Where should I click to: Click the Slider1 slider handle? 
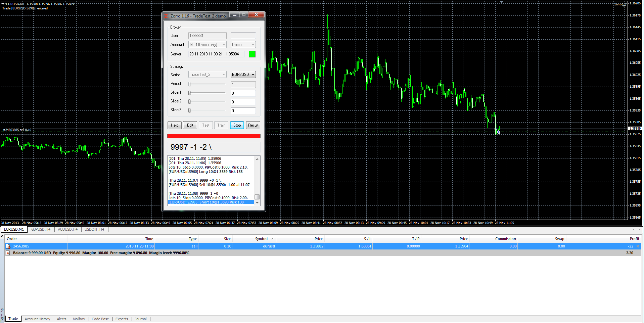coord(189,93)
